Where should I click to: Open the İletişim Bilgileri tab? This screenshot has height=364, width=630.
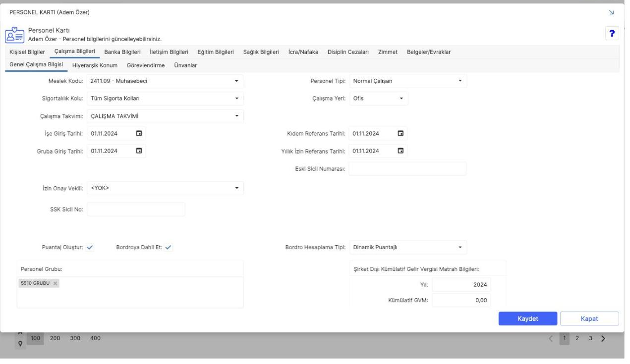tap(169, 52)
